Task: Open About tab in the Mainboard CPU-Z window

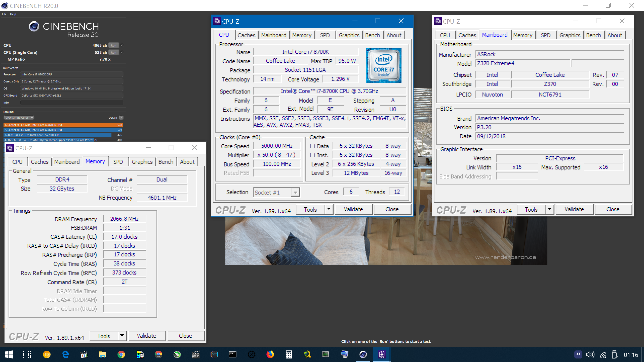Action: (615, 35)
